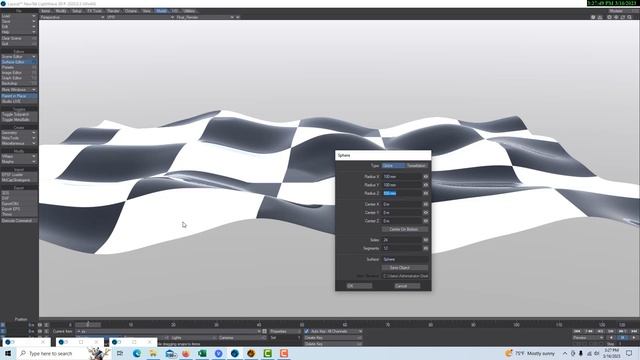The width and height of the screenshot is (640, 360).
Task: Open the Miscellaneous dropdown
Action: [x=19, y=143]
